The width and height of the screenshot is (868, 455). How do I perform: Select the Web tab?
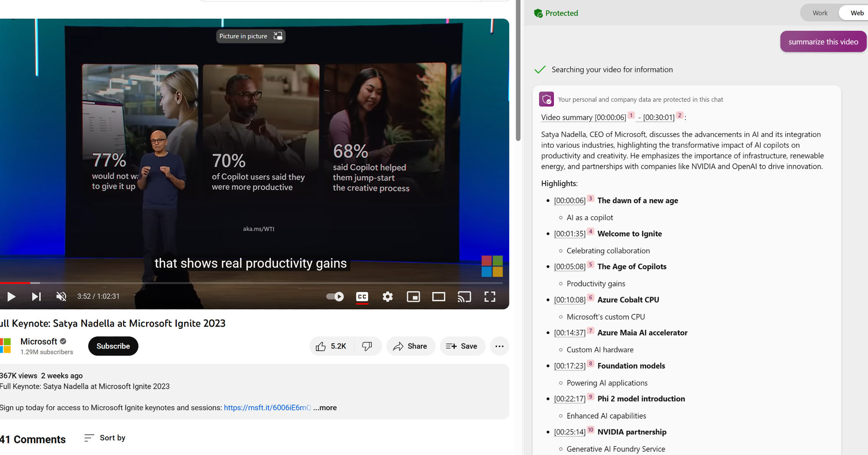pos(857,13)
